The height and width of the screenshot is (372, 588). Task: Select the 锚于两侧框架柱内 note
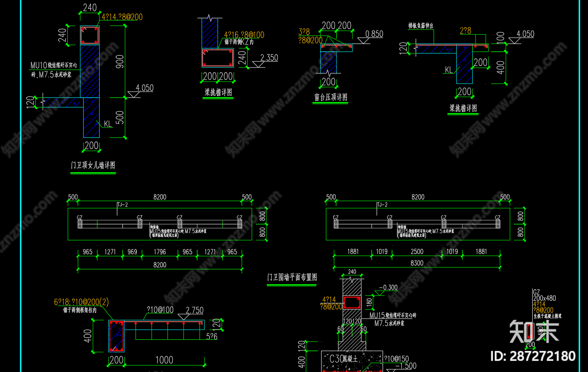[x=79, y=310]
